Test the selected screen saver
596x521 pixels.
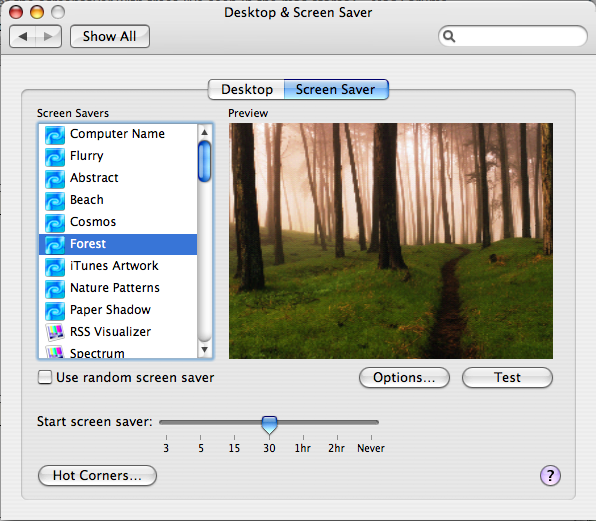507,377
